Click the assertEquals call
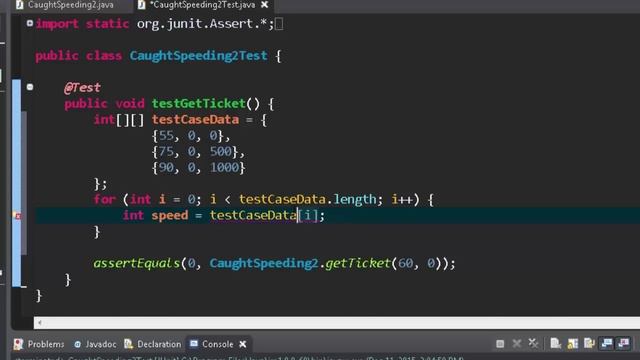 click(x=137, y=263)
